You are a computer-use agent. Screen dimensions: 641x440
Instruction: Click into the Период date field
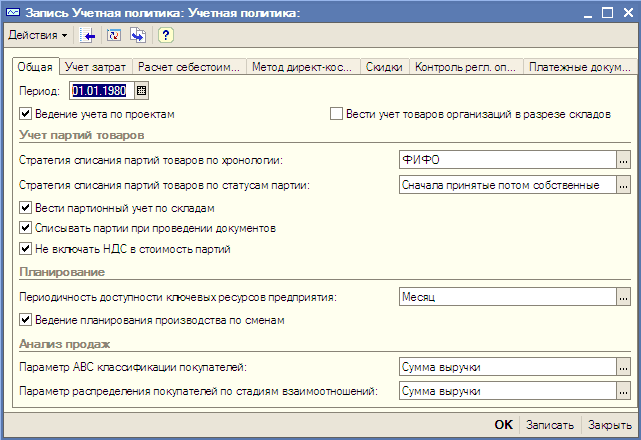click(x=100, y=91)
